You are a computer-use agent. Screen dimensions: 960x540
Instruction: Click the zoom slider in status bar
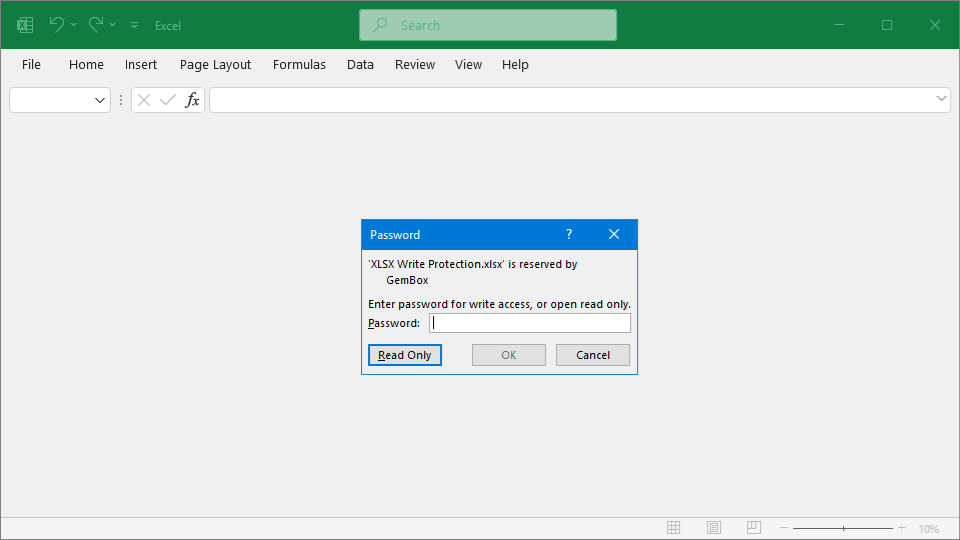843,528
